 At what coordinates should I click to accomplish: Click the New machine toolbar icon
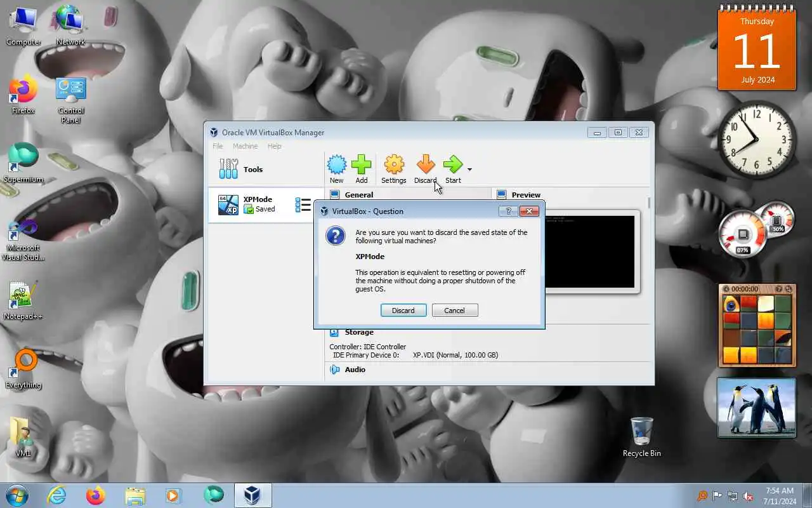click(336, 164)
